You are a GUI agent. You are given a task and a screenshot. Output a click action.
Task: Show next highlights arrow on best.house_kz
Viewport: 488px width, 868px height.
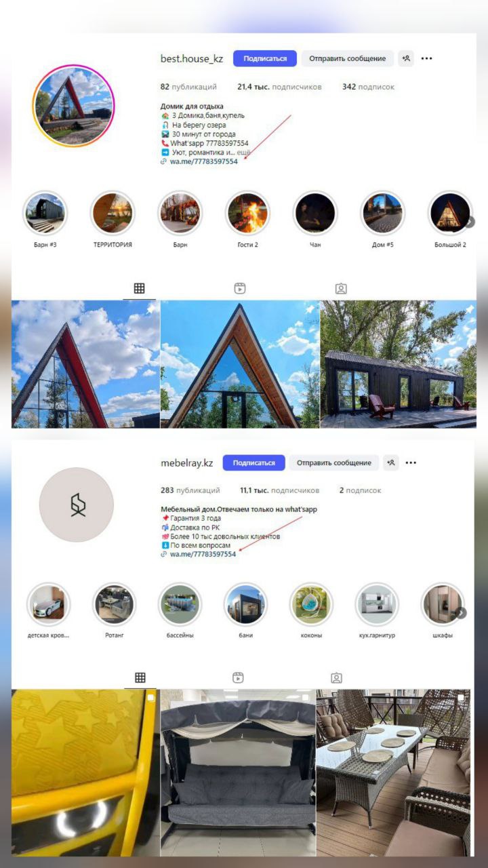[x=469, y=221]
